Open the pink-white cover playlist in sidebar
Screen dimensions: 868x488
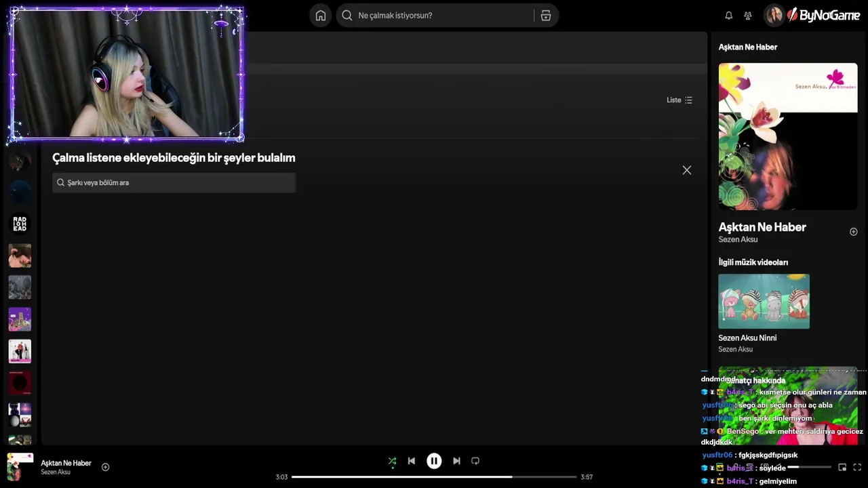coord(20,351)
